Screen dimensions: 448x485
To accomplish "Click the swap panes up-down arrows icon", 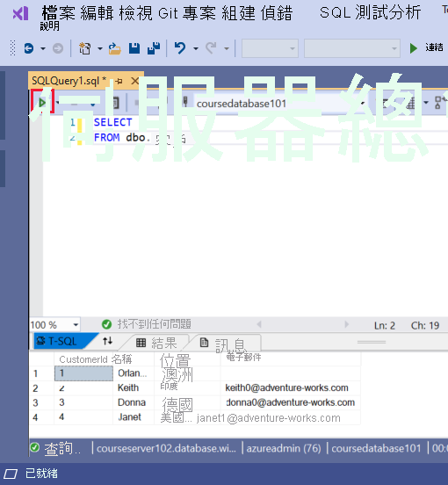I will pyautogui.click(x=107, y=341).
